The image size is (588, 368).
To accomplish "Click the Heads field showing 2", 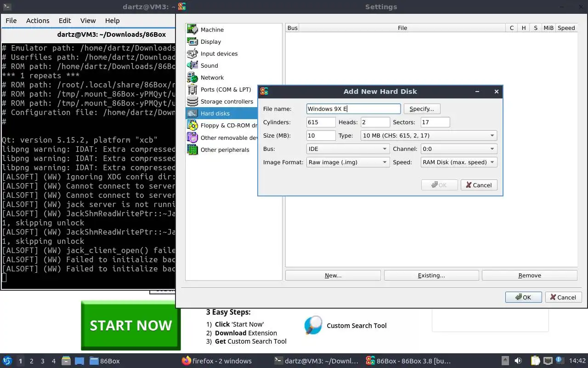I will 375,122.
